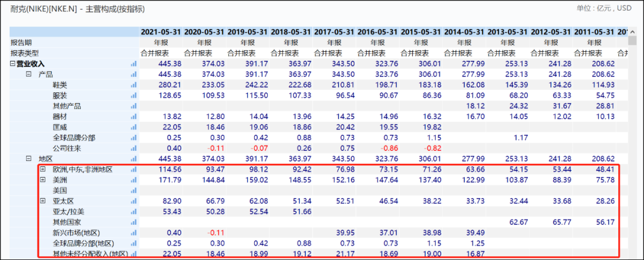Select the 2018-05-31 column header
Viewport: 644px width, 260px height.
pos(291,32)
